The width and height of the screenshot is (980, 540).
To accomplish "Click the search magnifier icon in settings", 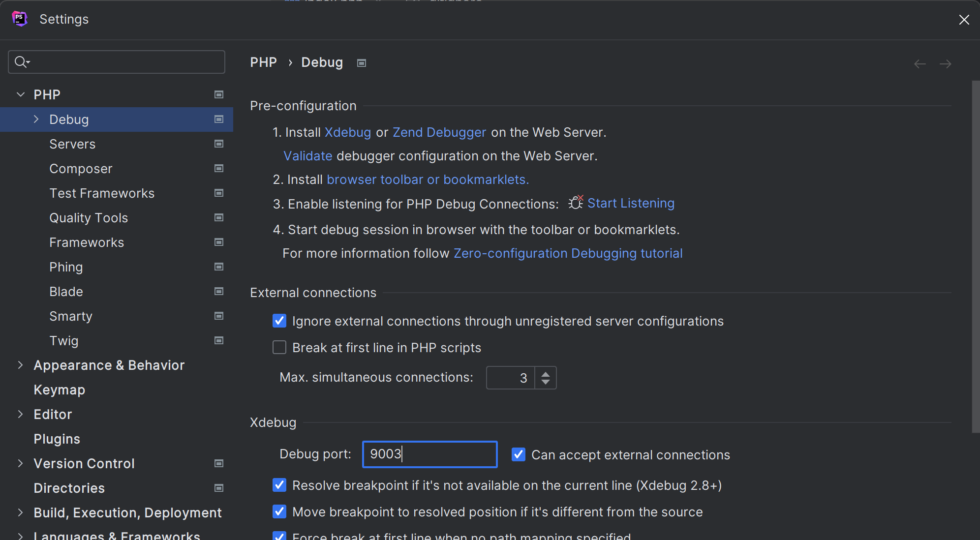I will pyautogui.click(x=22, y=62).
